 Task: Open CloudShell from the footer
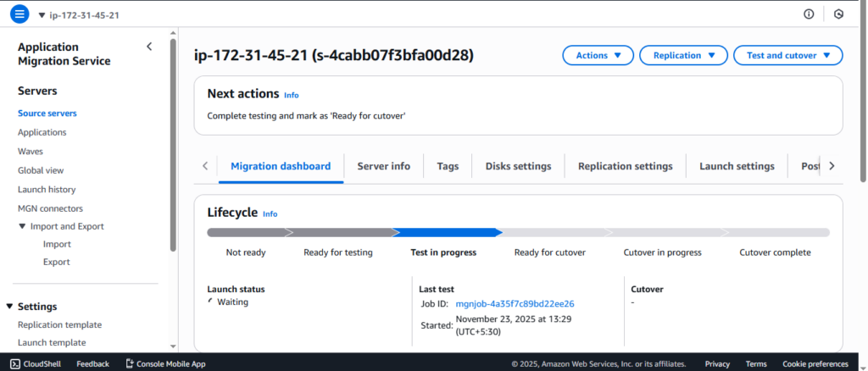(34, 363)
